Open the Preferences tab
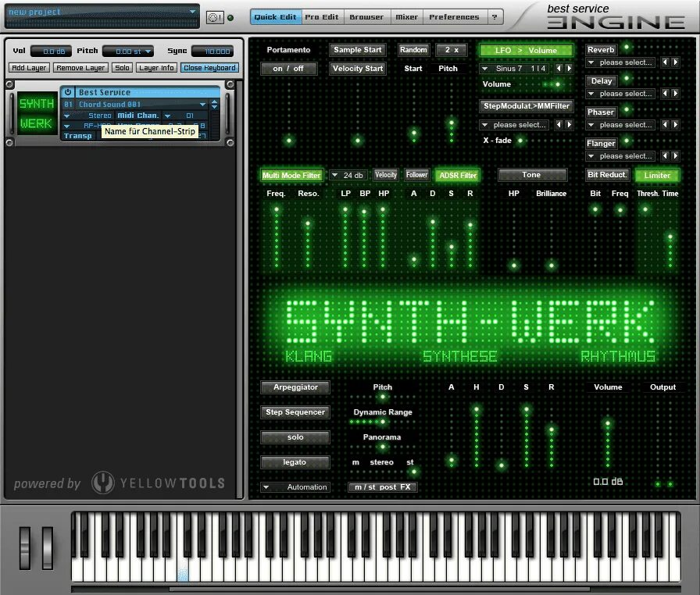 (x=454, y=17)
